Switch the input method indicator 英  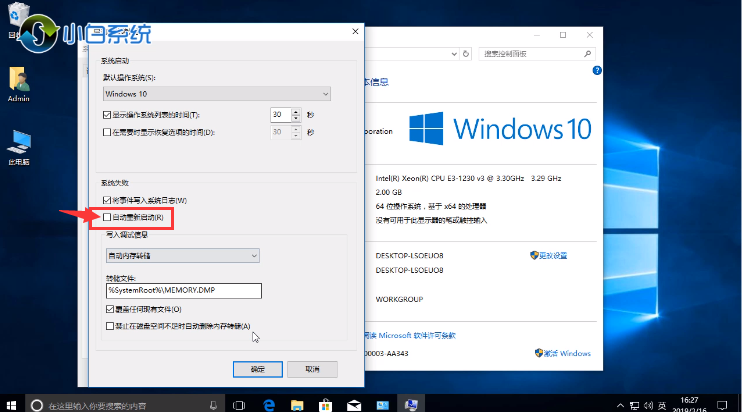662,405
